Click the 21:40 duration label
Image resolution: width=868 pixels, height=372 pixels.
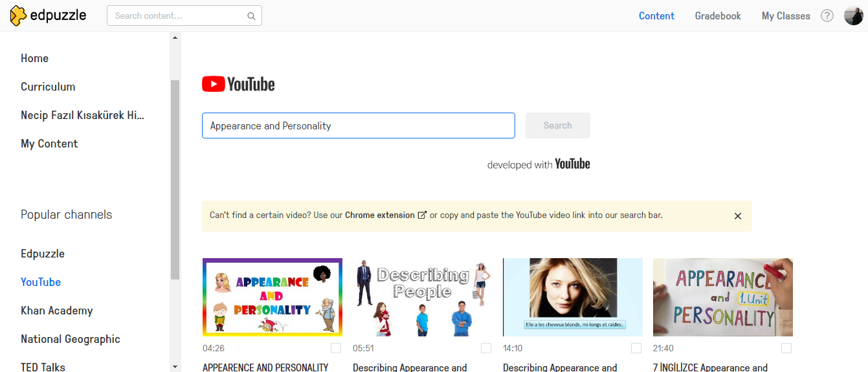click(663, 348)
